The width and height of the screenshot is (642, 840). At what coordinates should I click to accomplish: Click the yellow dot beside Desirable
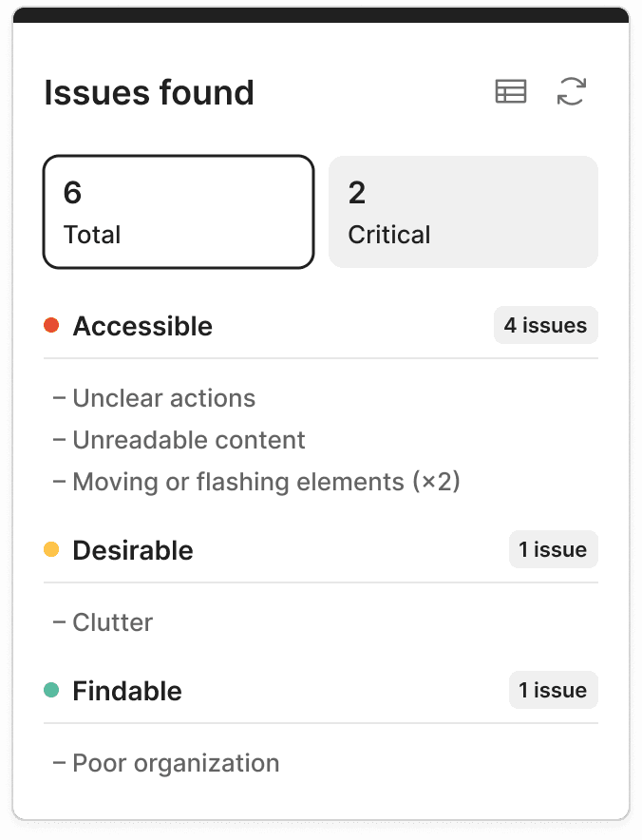[52, 550]
